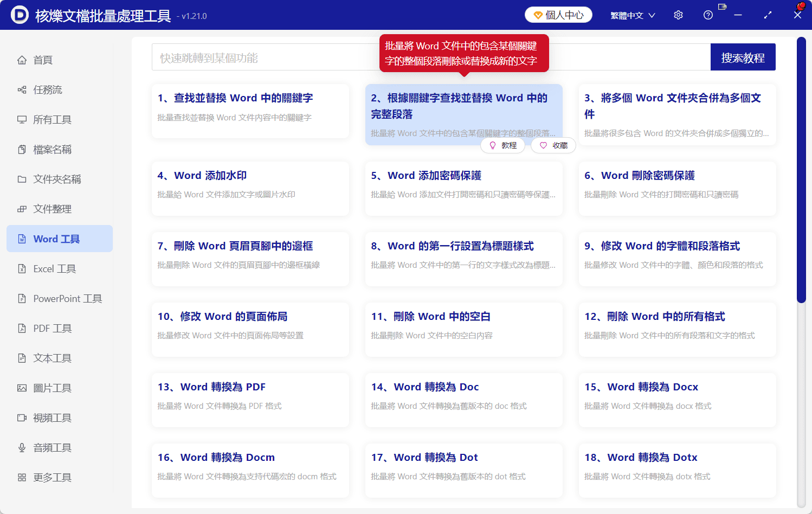Toggle 收藏 favorite heart for tool 2
The height and width of the screenshot is (514, 812).
pyautogui.click(x=543, y=145)
